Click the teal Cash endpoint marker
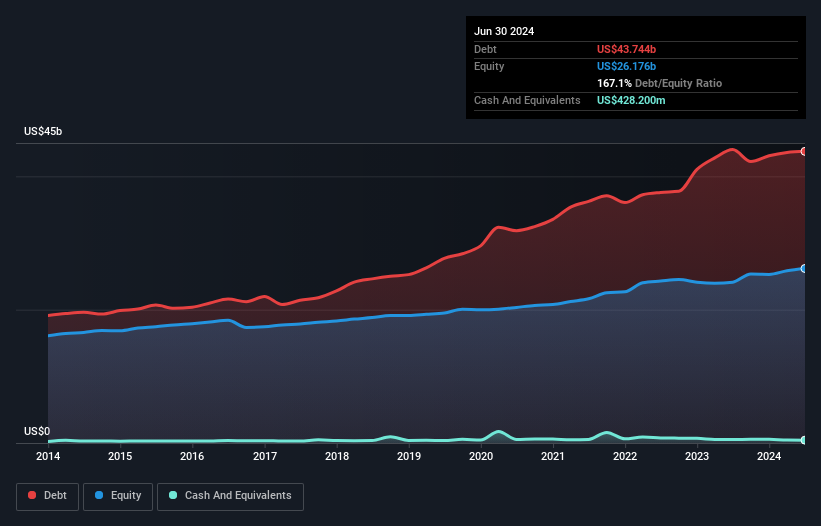The width and height of the screenshot is (821, 526). tap(804, 440)
